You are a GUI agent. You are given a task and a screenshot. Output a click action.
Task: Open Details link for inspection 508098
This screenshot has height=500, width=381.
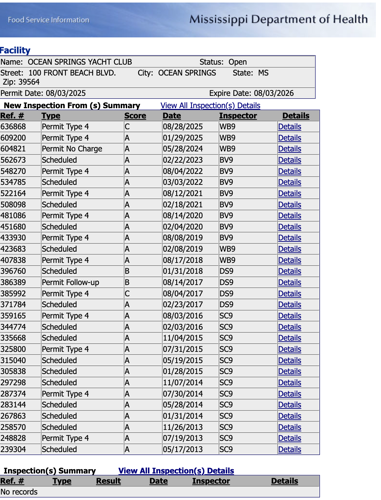[x=289, y=205]
